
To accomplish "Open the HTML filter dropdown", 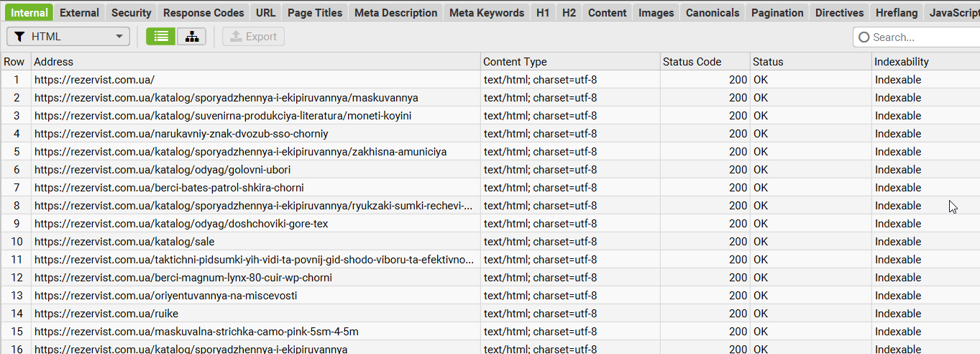I will coord(68,37).
